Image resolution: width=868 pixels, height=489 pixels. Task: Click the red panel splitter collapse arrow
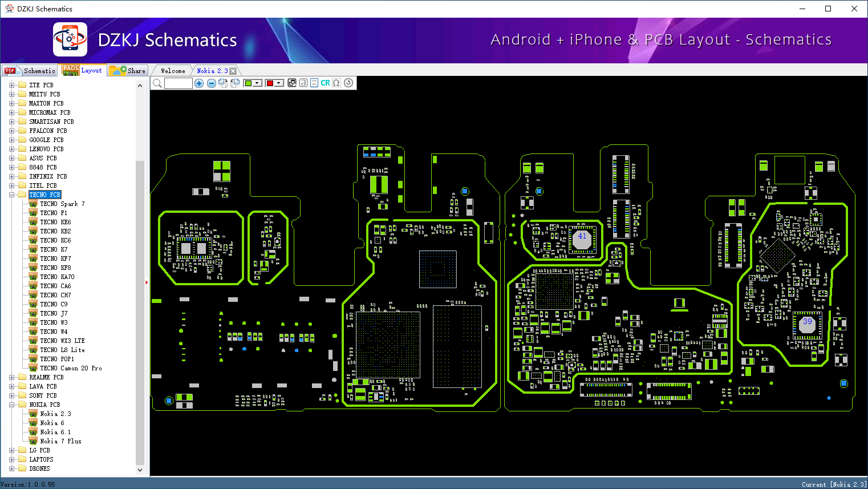pos(147,282)
